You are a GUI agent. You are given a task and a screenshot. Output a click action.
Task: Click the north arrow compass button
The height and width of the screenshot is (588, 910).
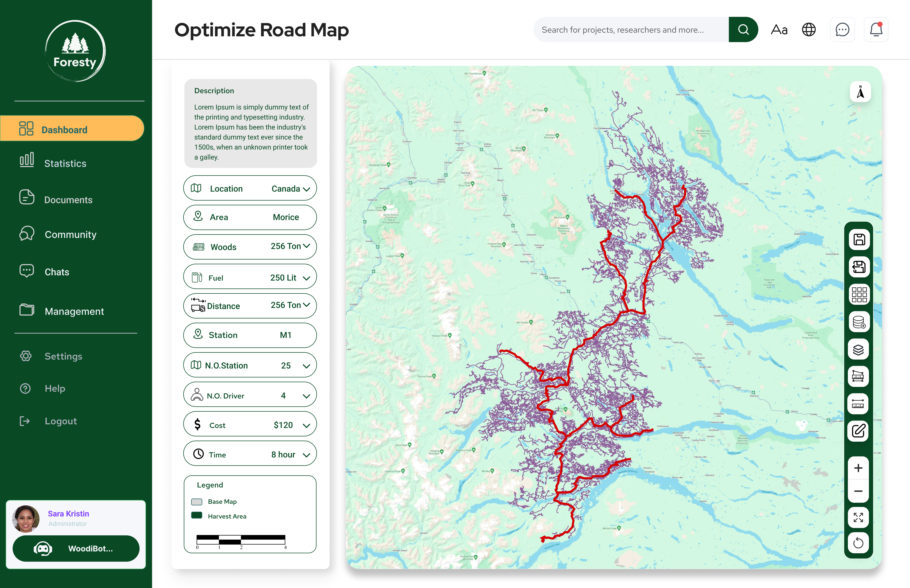860,92
